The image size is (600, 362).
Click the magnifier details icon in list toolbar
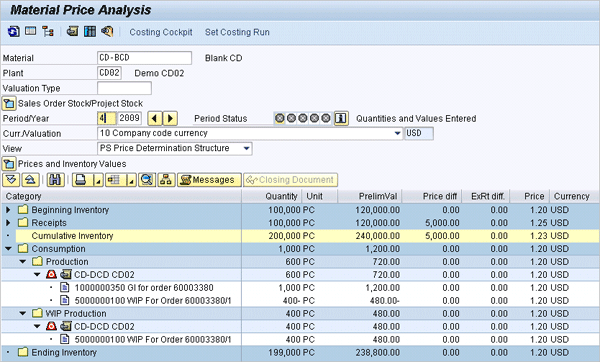tap(147, 179)
